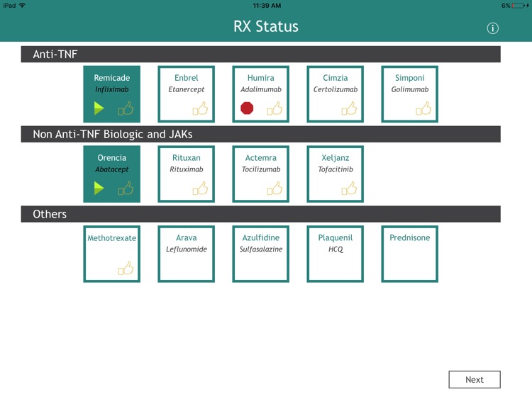Select the Remicade drug name
This screenshot has height=399, width=532.
click(111, 78)
